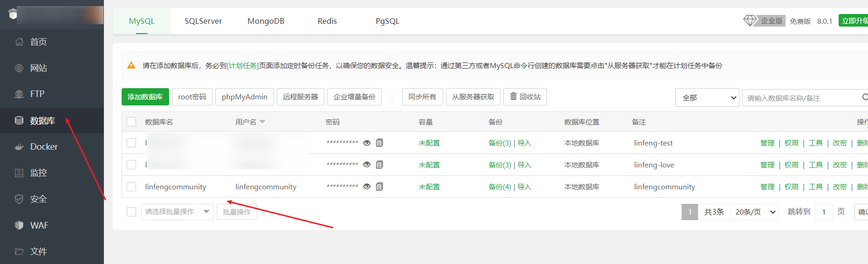Click 工具 in linfengcommunity row
Screen dimensions: 868x264
point(816,187)
